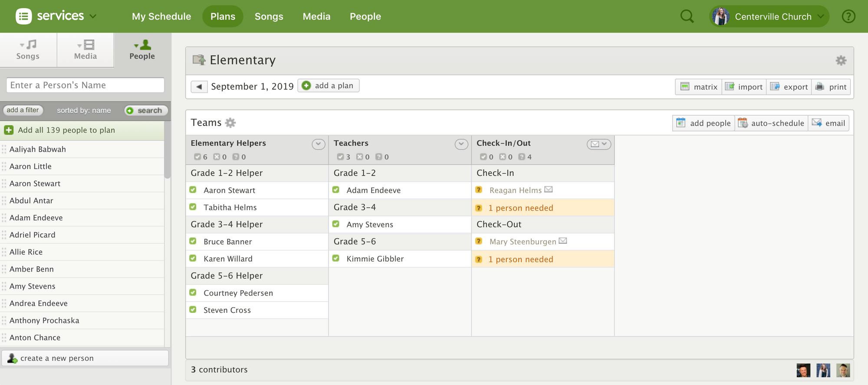
Task: Click envelope icon next to Mary Steenburgen
Action: (563, 241)
